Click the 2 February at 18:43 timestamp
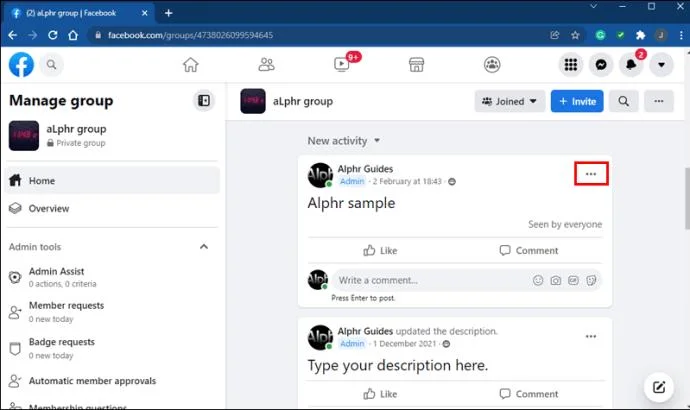This screenshot has width=690, height=410. (x=407, y=181)
